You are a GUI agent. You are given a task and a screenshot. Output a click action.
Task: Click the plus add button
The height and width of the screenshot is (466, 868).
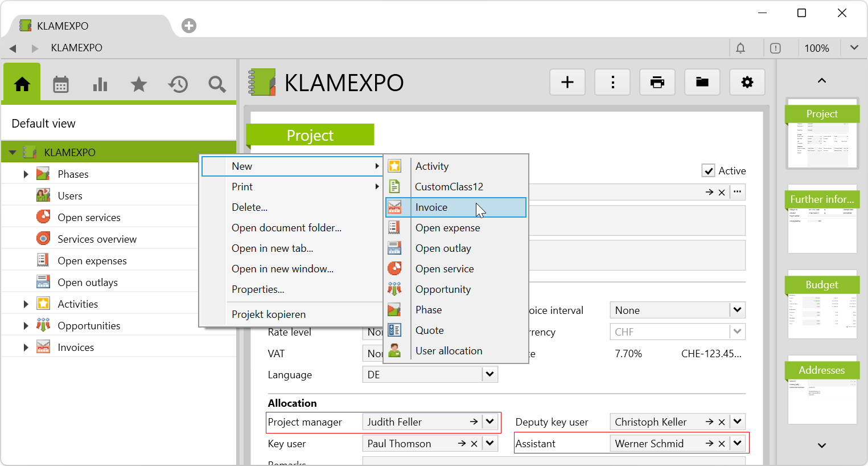click(567, 83)
